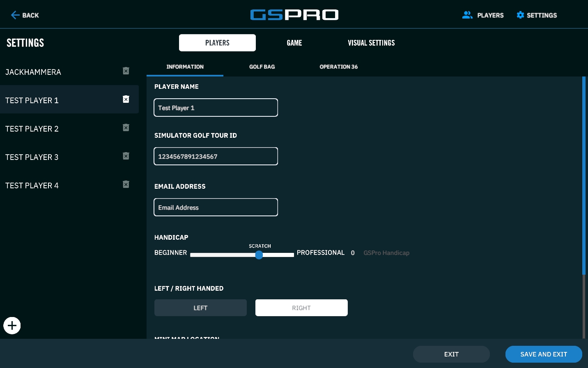
Task: Delete the JACKHAMMERA player using trash icon
Action: pyautogui.click(x=126, y=71)
